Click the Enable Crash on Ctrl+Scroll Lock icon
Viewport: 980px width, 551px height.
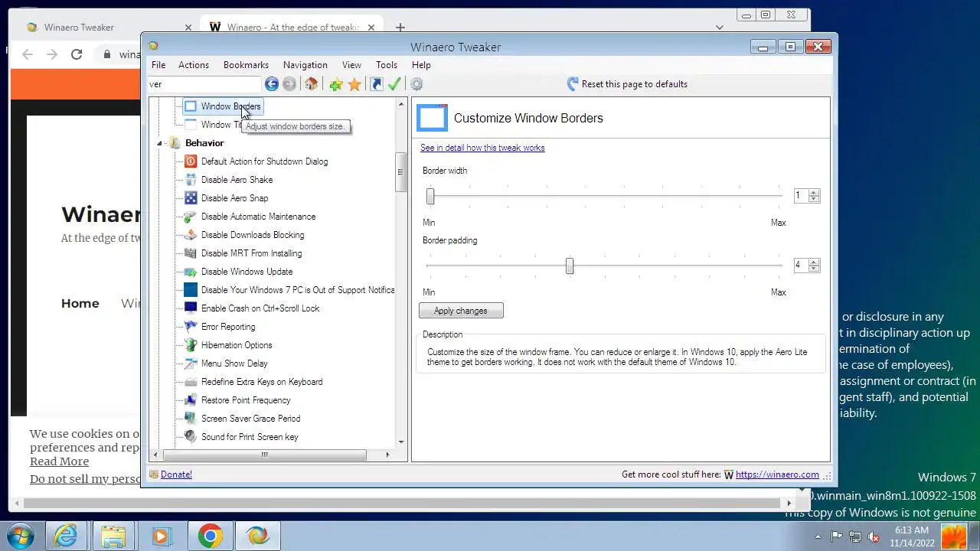click(x=191, y=308)
